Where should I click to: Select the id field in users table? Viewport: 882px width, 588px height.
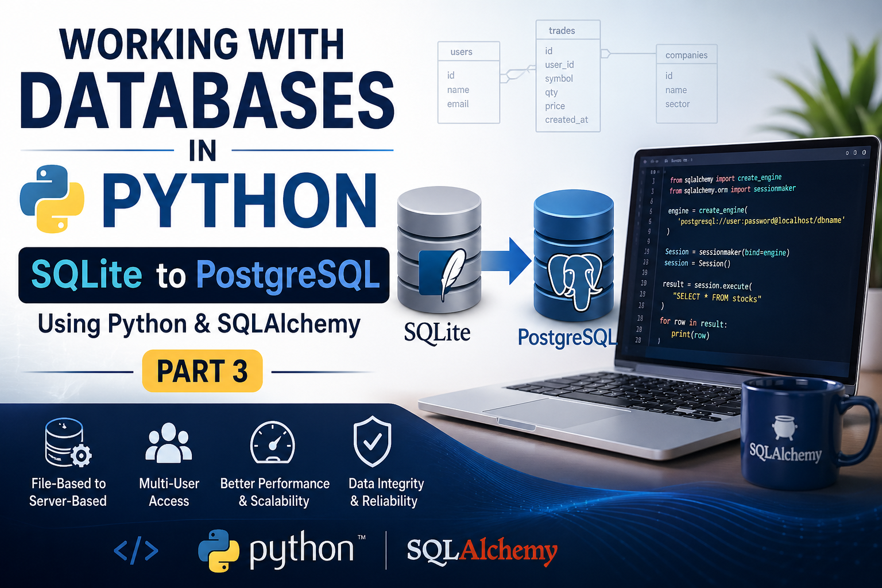[x=451, y=75]
